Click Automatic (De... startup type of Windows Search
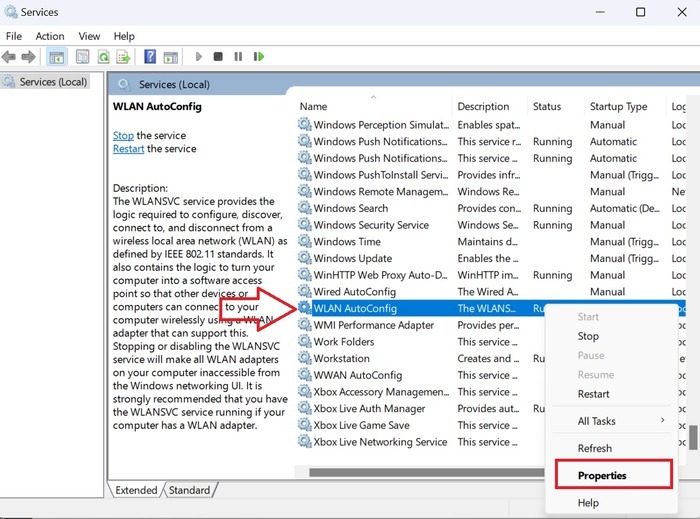Screen dimensions: 700x519 pos(624,208)
